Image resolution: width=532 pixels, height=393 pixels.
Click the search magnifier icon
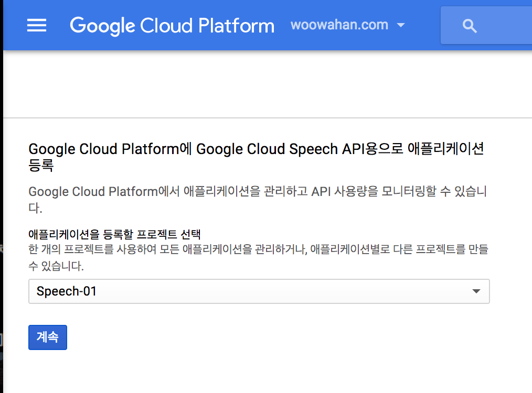coord(470,25)
